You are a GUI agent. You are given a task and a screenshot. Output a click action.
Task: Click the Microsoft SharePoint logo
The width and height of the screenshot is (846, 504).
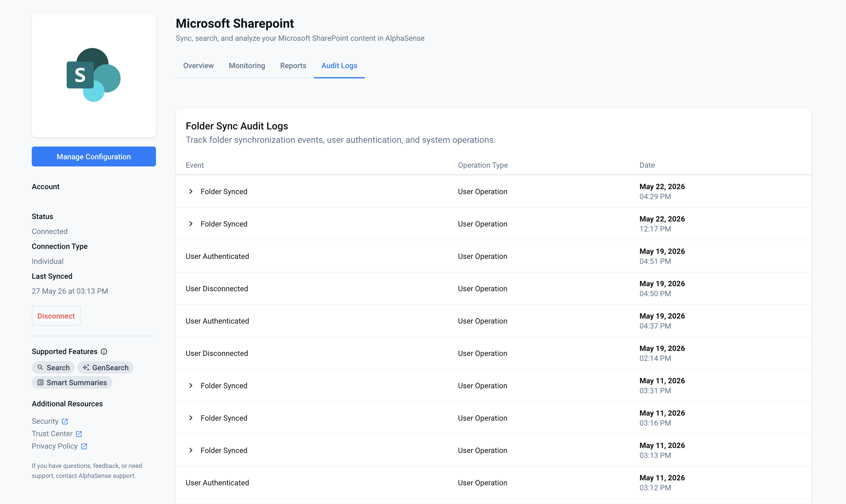(93, 75)
